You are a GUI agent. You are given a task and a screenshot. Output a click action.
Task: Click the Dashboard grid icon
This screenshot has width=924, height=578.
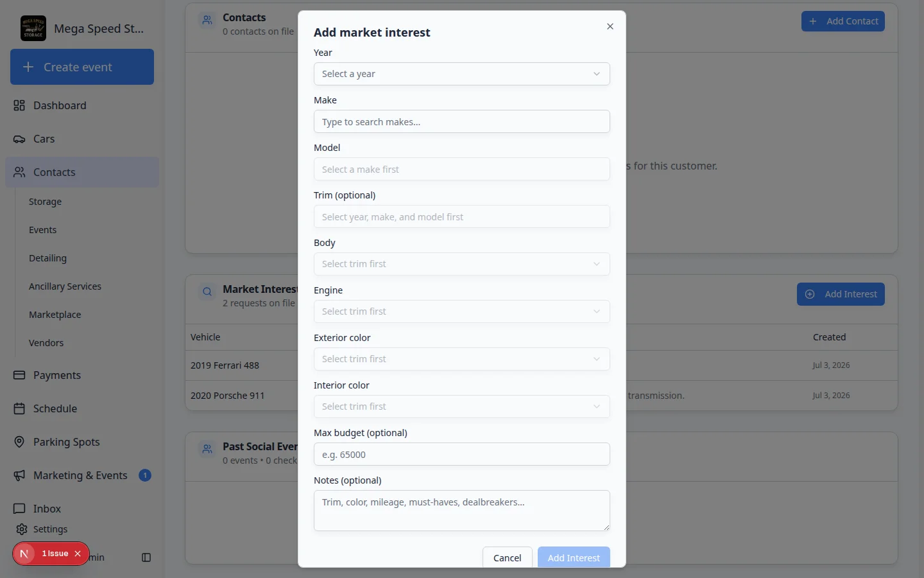(19, 105)
